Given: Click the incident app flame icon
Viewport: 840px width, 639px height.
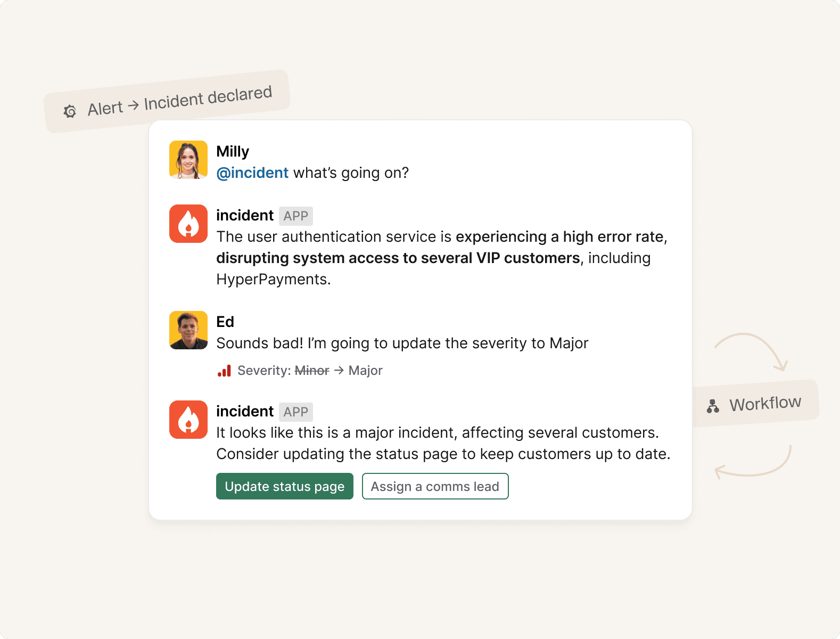Looking at the screenshot, I should coord(188,223).
